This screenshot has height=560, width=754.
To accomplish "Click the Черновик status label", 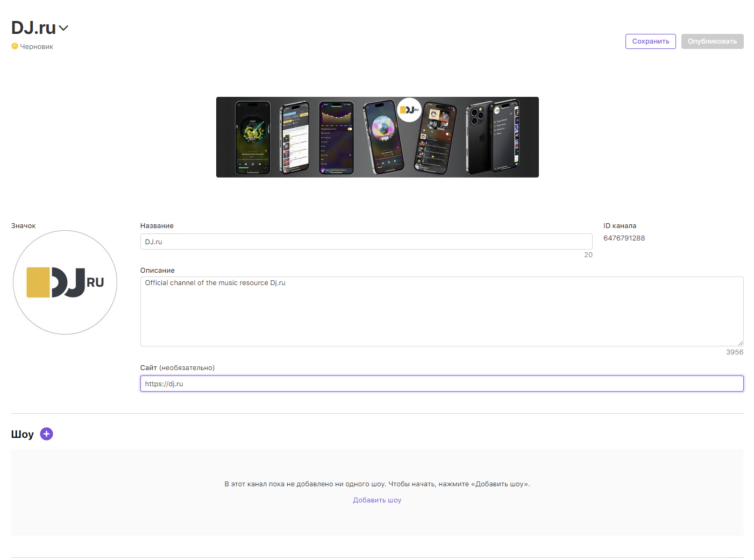I will (37, 47).
